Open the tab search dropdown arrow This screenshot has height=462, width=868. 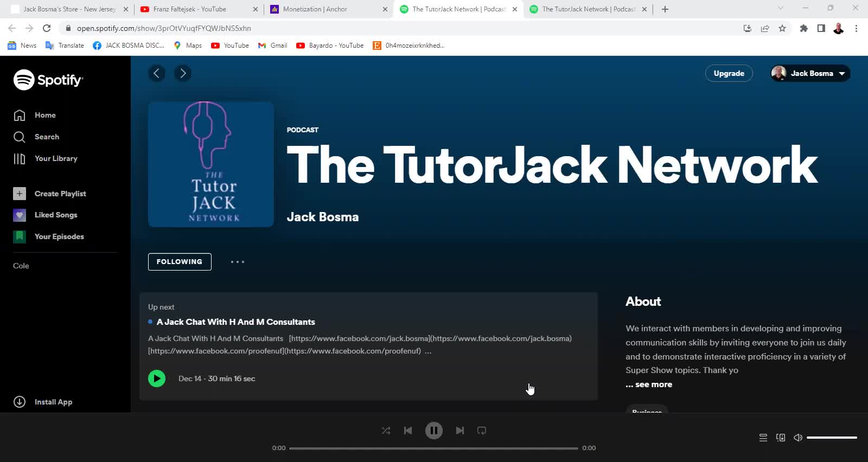tap(781, 8)
